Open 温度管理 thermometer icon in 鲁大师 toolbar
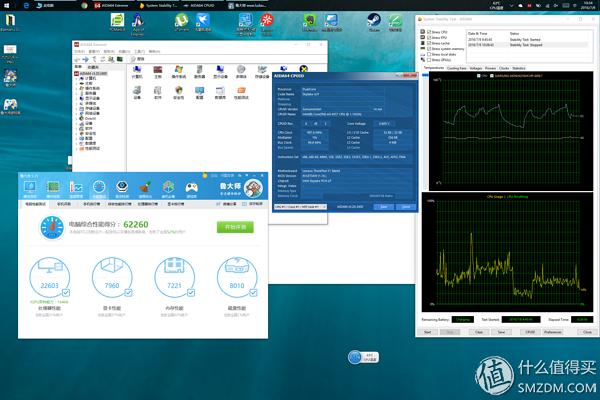Image resolution: width=600 pixels, height=400 pixels. [76, 189]
